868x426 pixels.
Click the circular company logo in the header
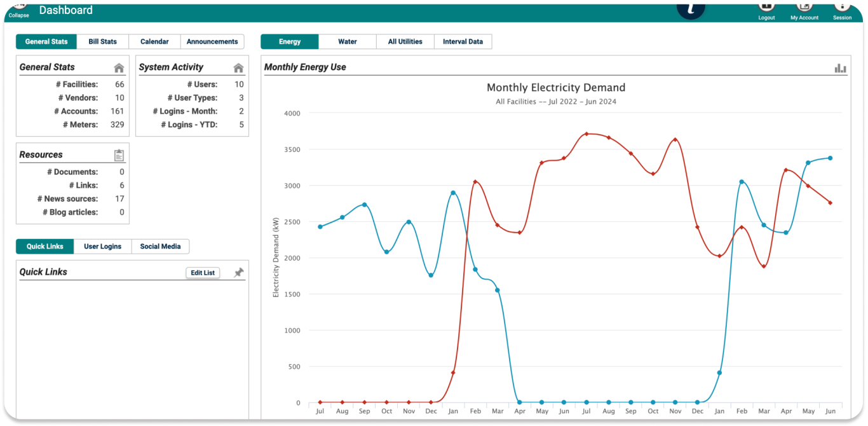pyautogui.click(x=691, y=9)
